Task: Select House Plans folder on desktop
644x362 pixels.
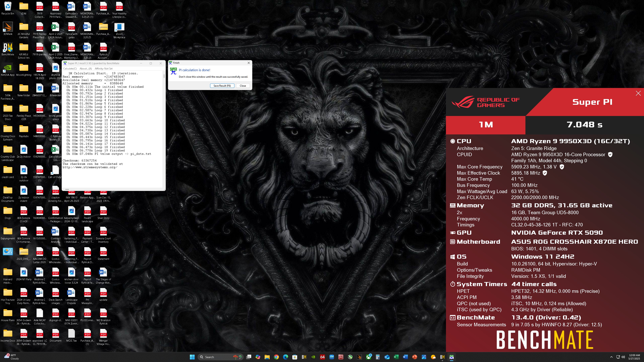Action: pyautogui.click(x=8, y=315)
